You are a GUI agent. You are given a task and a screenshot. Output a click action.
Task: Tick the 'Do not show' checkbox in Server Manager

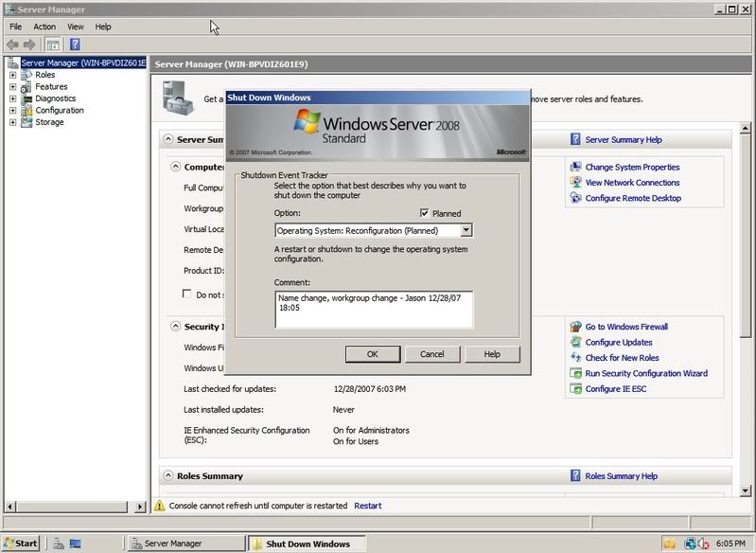(187, 294)
